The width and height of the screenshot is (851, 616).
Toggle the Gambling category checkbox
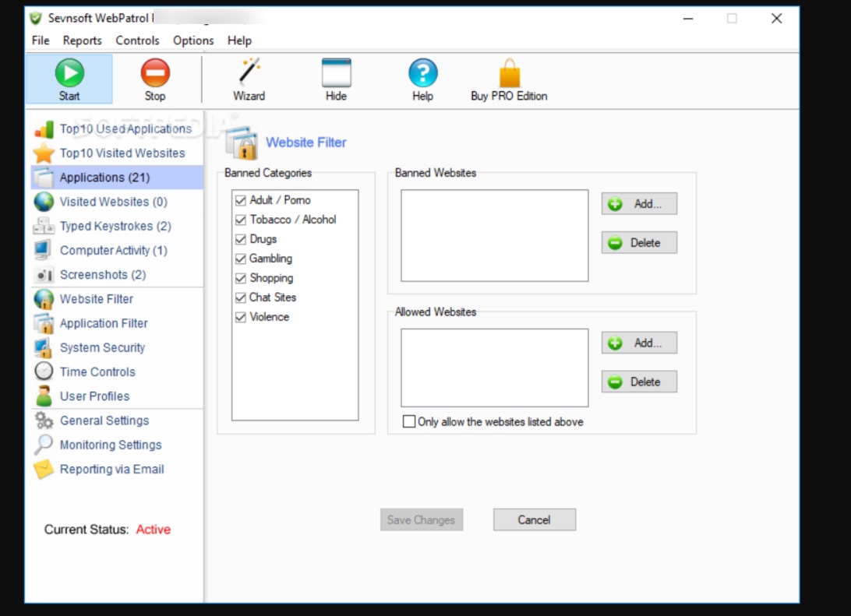241,259
